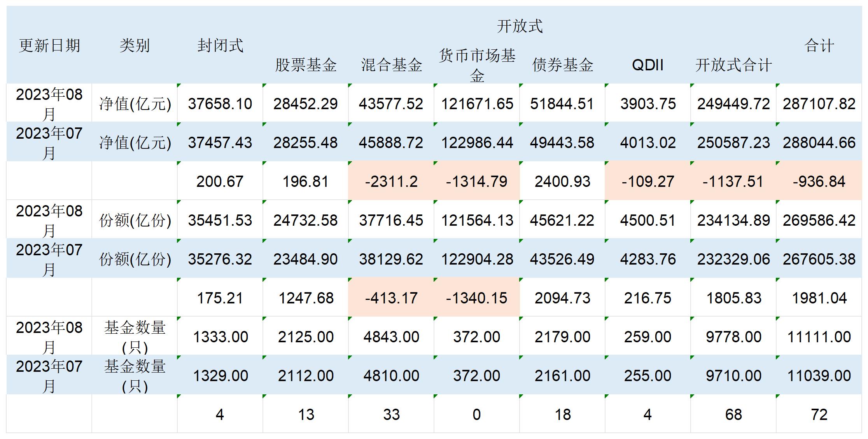Screen dimensions: 868x439
Task: Click the cell with value 121671.65
Action: (477, 104)
